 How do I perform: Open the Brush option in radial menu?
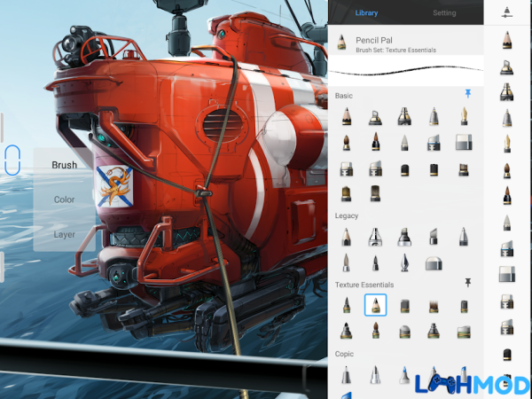64,165
